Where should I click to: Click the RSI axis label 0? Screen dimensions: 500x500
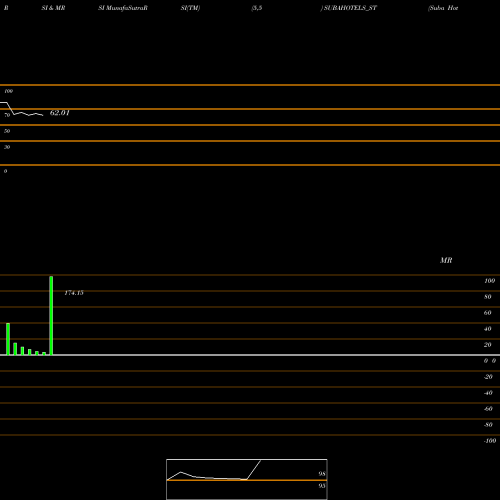tap(5, 171)
